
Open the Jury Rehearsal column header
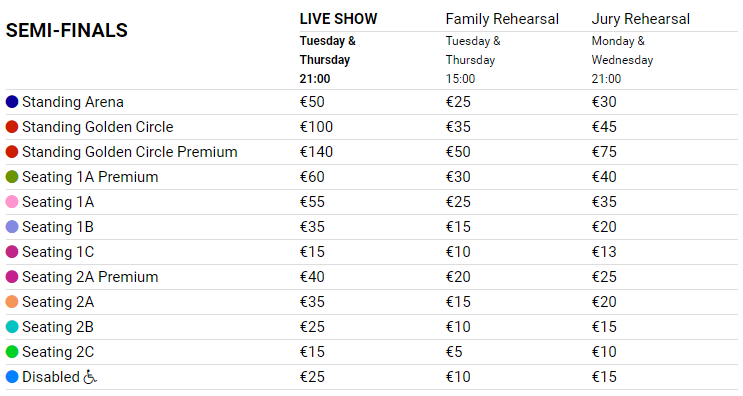[641, 19]
